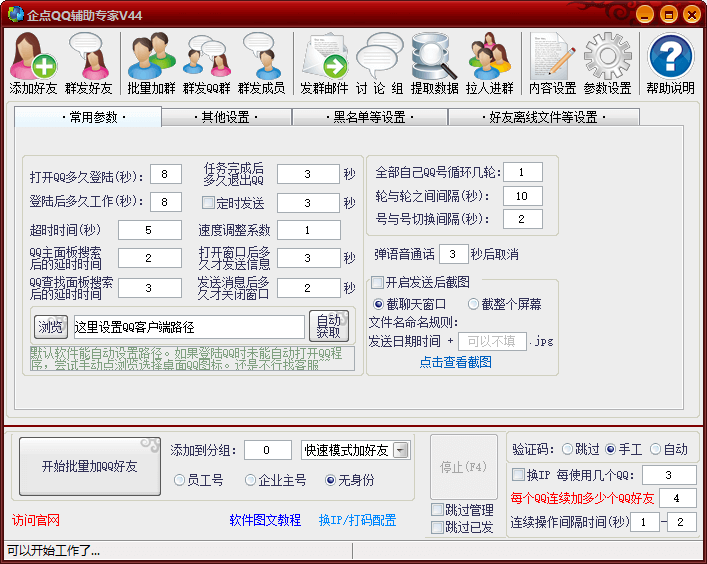Edit the 添加到分组 field

click(268, 450)
